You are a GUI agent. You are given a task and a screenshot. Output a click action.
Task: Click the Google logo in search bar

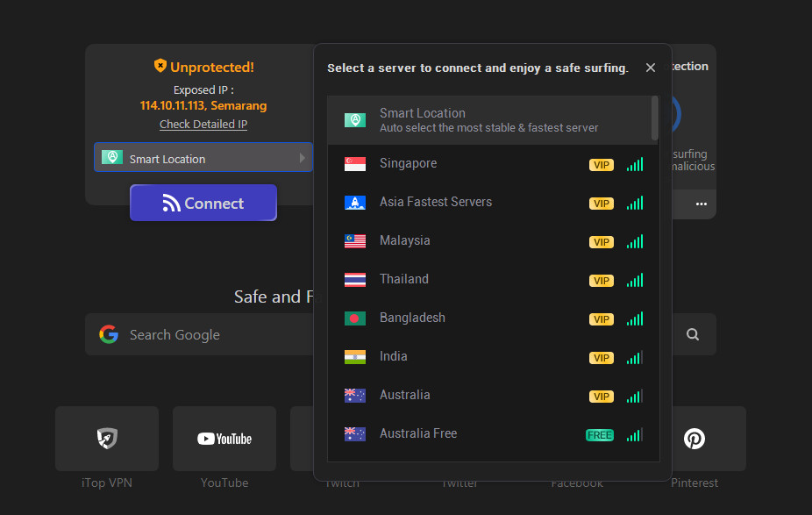tap(109, 334)
